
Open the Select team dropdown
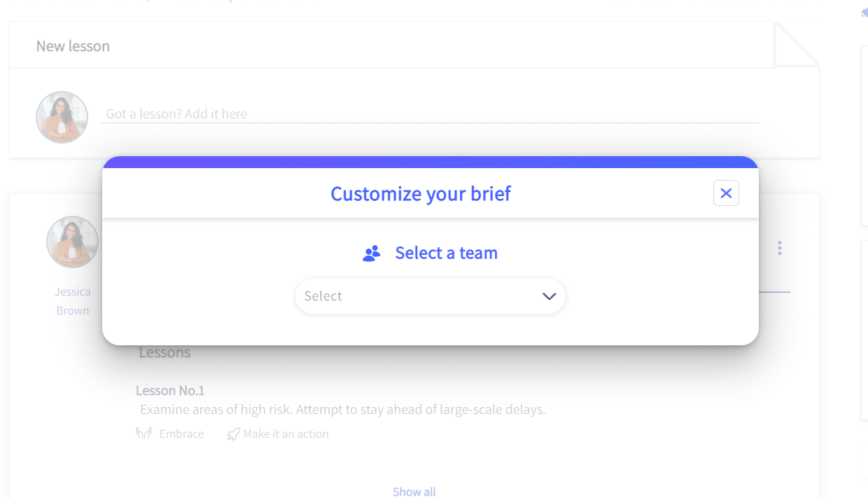click(x=430, y=296)
